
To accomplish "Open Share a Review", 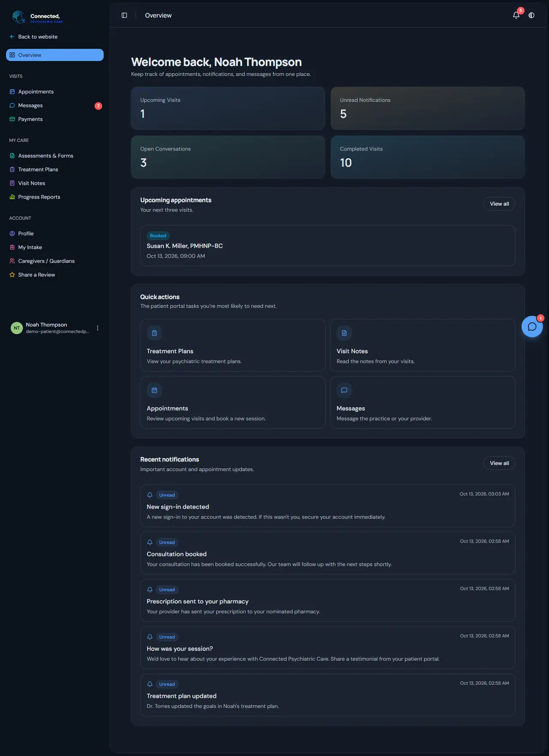I will tap(55, 275).
